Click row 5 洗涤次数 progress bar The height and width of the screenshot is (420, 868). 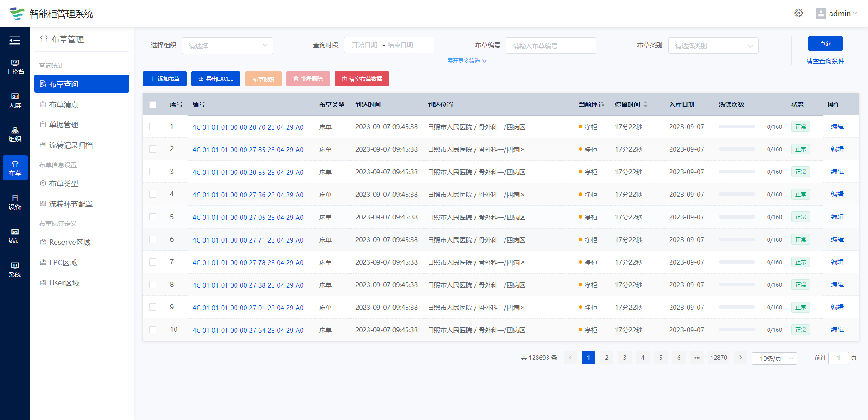click(x=737, y=217)
